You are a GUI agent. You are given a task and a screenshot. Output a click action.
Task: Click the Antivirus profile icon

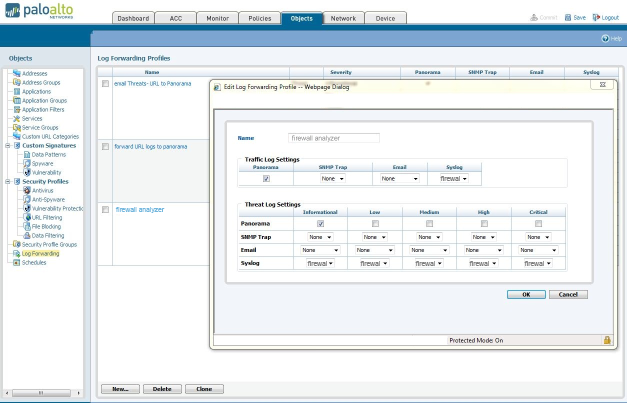26,190
